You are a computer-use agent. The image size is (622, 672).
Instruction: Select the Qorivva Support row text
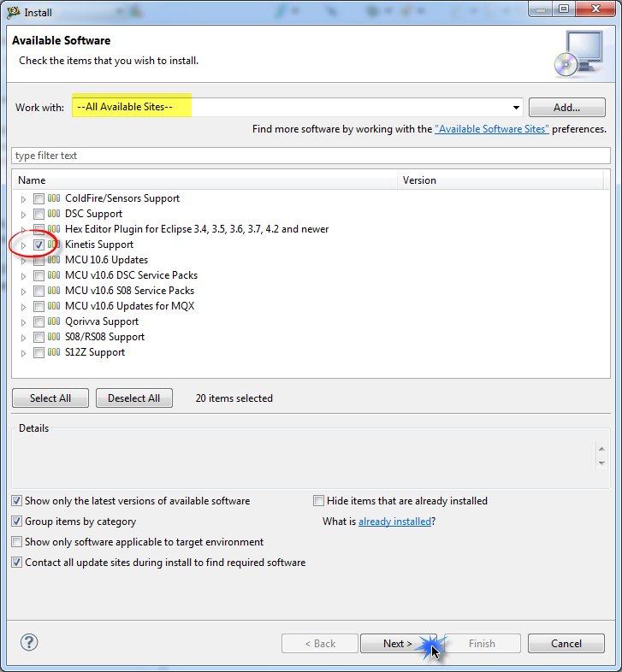(x=102, y=321)
